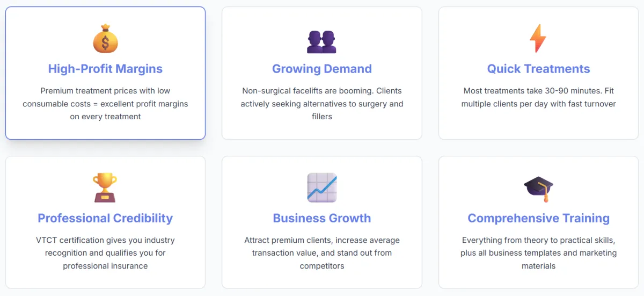This screenshot has width=644, height=296.
Task: Select the Growing Demand heading
Action: click(322, 69)
